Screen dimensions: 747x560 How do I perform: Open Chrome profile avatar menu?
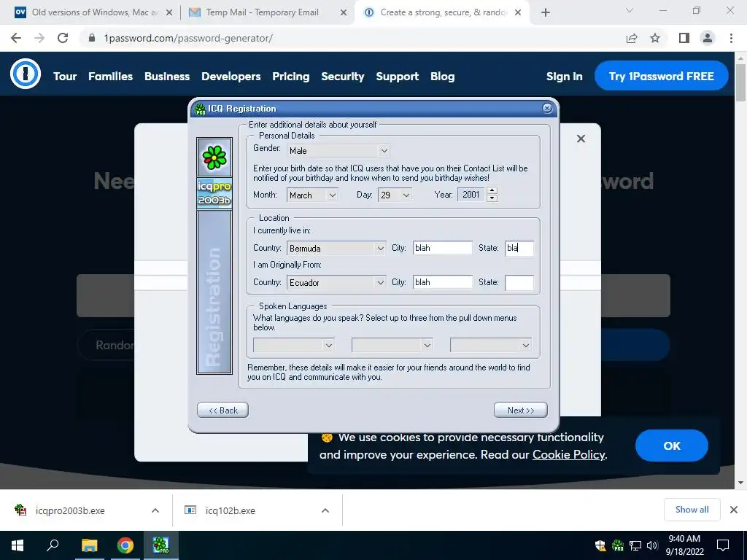click(x=708, y=38)
